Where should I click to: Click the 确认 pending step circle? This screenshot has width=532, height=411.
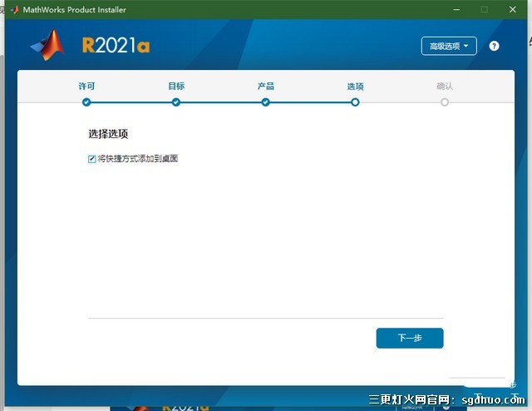[x=445, y=102]
